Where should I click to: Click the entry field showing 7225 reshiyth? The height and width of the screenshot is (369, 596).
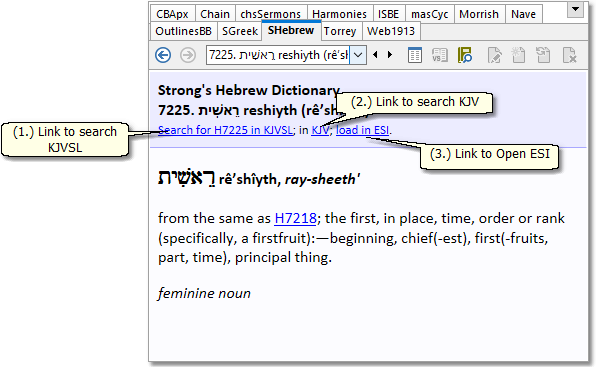278,55
